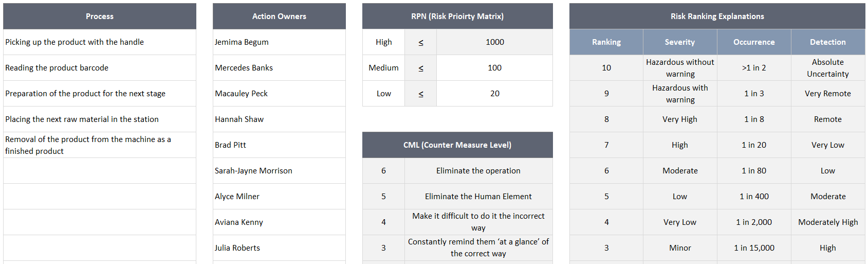Select the Medium RPN threshold 100 cell
The image size is (868, 264).
[x=494, y=68]
